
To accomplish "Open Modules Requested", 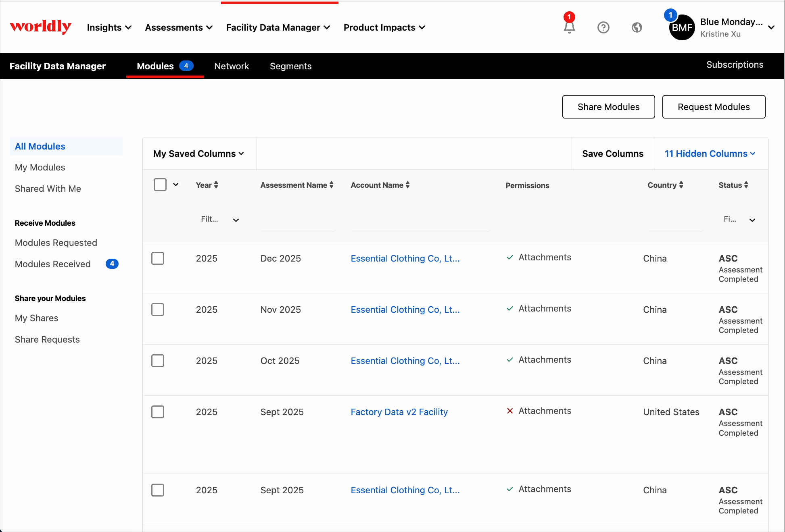I will 56,243.
